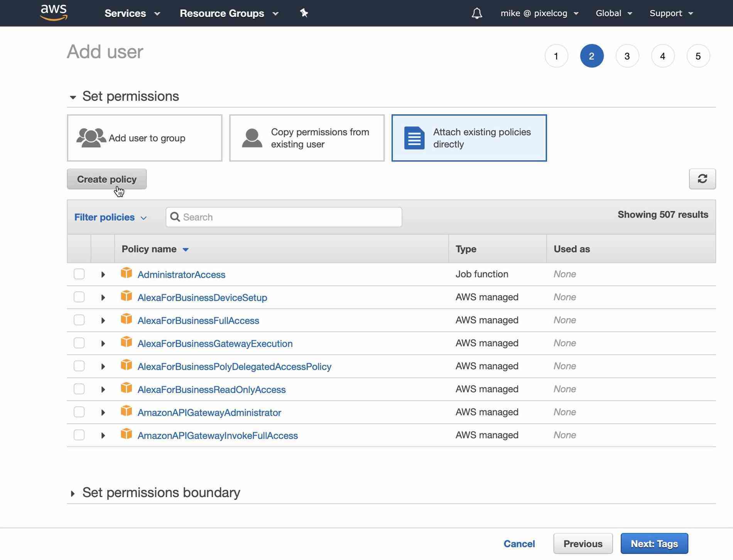Select the AmazonAPIGatewayAdministrator checkbox
The image size is (733, 560).
[x=79, y=412]
